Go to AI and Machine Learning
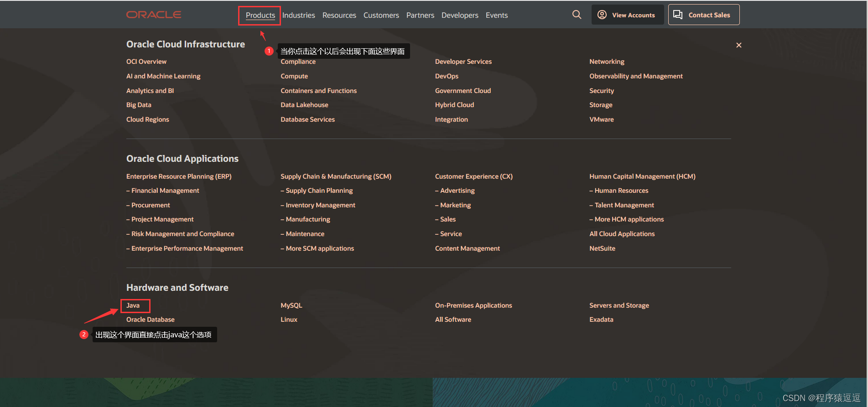The image size is (868, 407). click(163, 76)
